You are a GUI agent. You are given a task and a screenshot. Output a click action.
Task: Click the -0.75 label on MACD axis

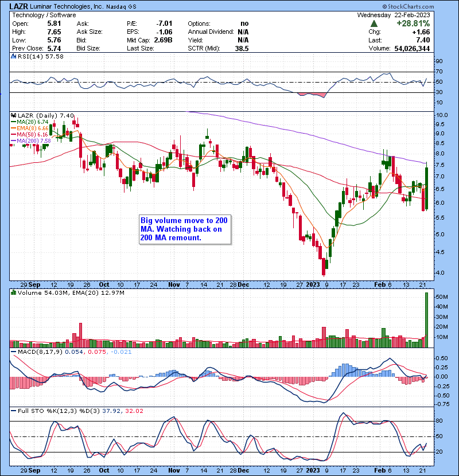(441, 404)
